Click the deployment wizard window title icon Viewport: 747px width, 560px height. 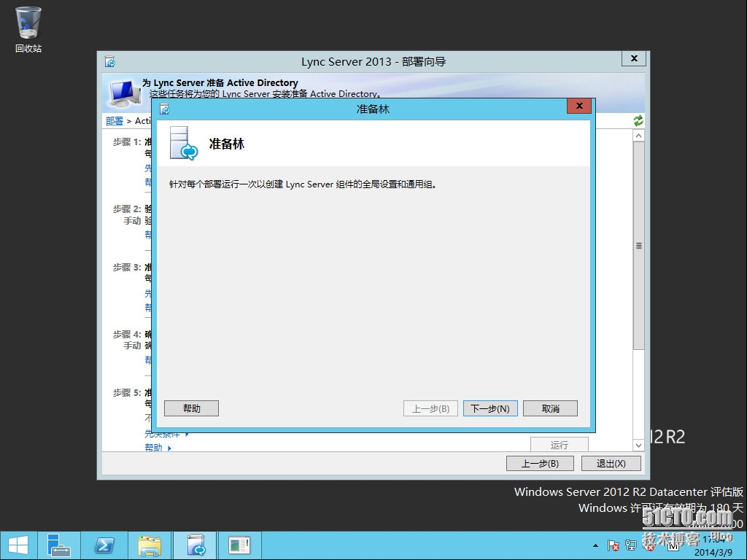tap(110, 61)
